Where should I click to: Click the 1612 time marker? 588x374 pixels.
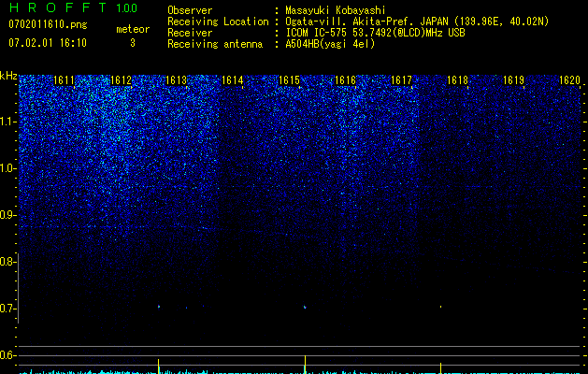[x=121, y=80]
